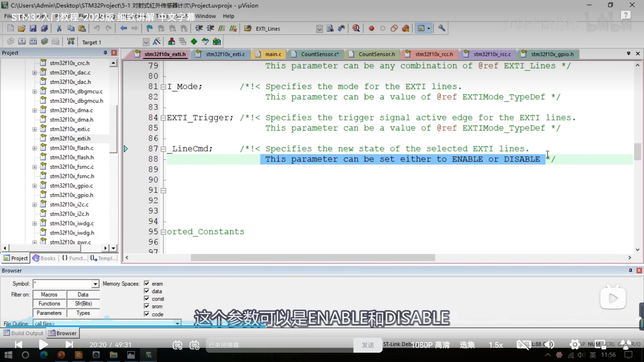Toggle the code memory space checkbox
644x362 pixels.
147,314
